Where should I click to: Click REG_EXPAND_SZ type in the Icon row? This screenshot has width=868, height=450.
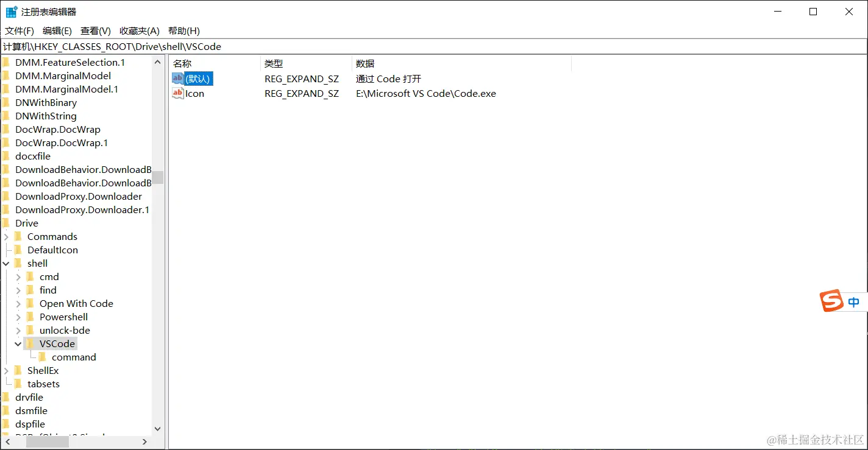302,94
